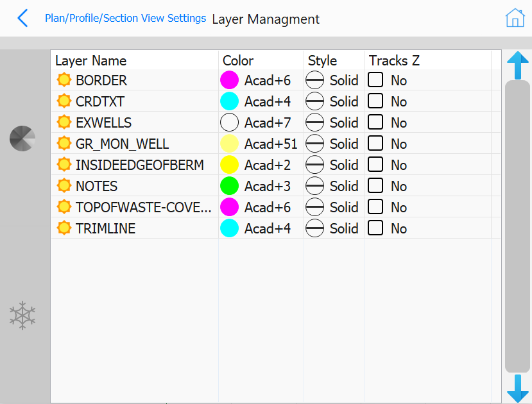The image size is (532, 404).
Task: Click the Color column header
Action: [238, 61]
